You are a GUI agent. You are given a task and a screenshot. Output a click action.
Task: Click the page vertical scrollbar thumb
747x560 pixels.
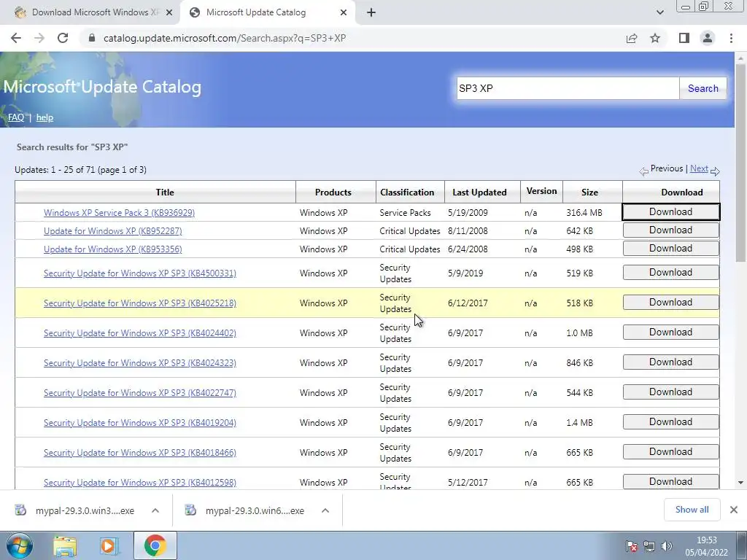click(740, 163)
